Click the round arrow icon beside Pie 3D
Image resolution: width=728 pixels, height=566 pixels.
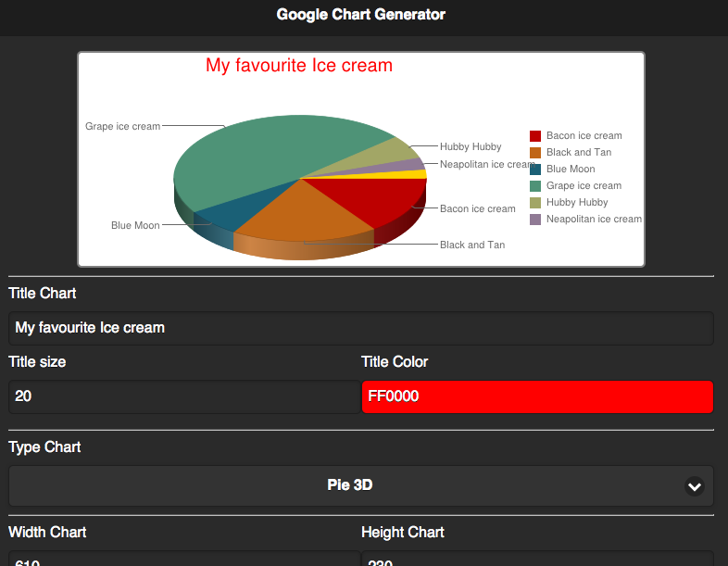[694, 485]
